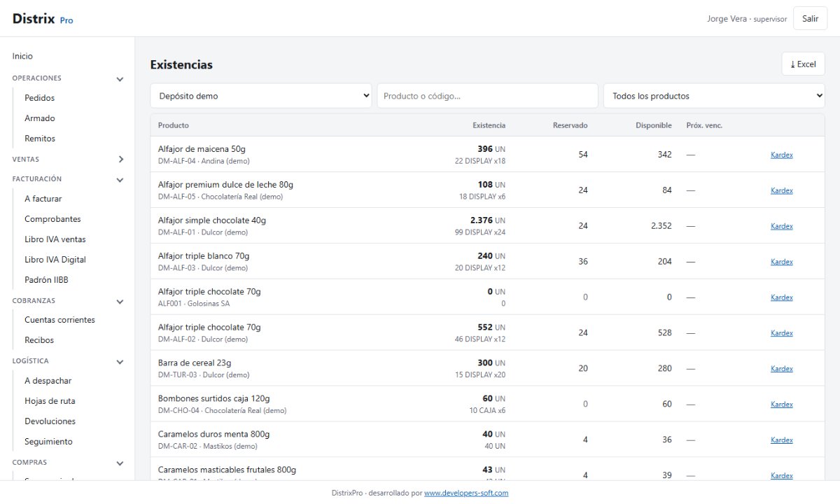
Task: Open Recibos in the sidebar
Action: [x=39, y=340]
